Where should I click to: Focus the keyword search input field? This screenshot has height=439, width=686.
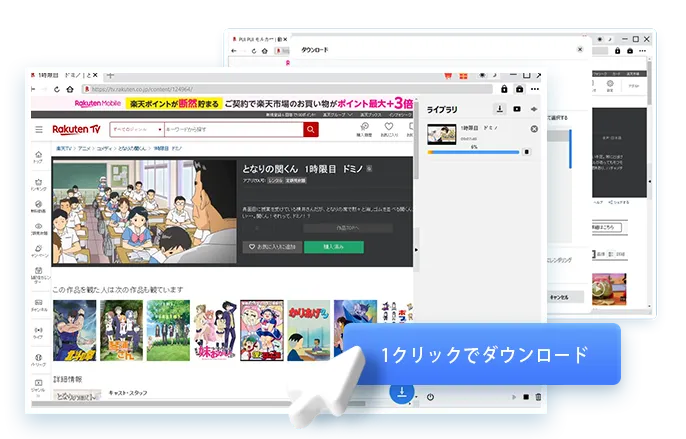click(x=234, y=130)
